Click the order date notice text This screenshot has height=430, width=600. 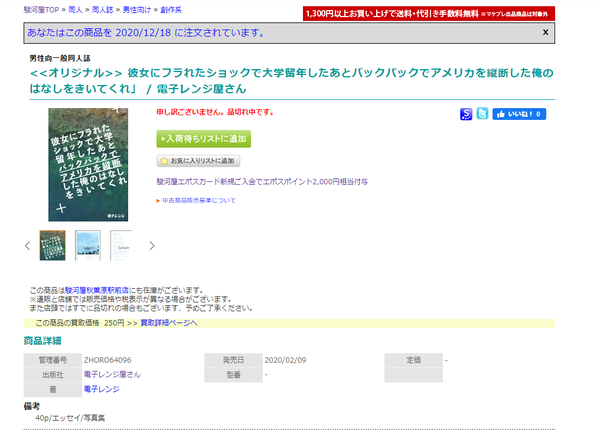click(x=146, y=33)
